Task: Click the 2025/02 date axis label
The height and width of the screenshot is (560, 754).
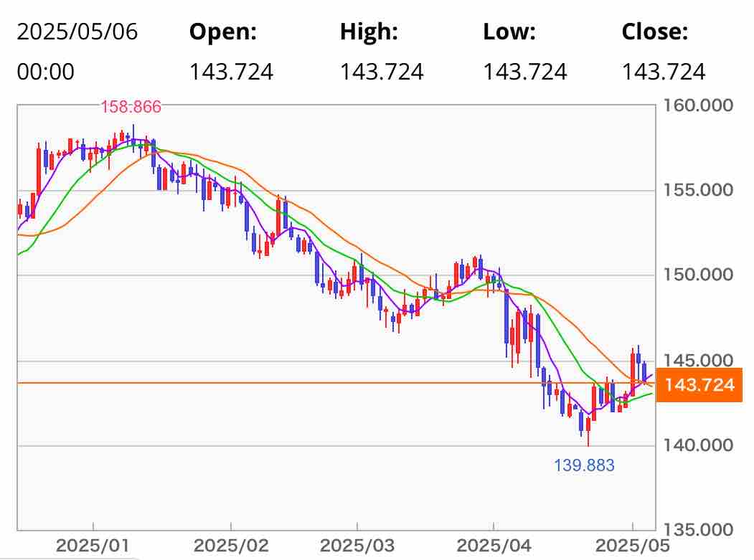Action: click(x=231, y=546)
